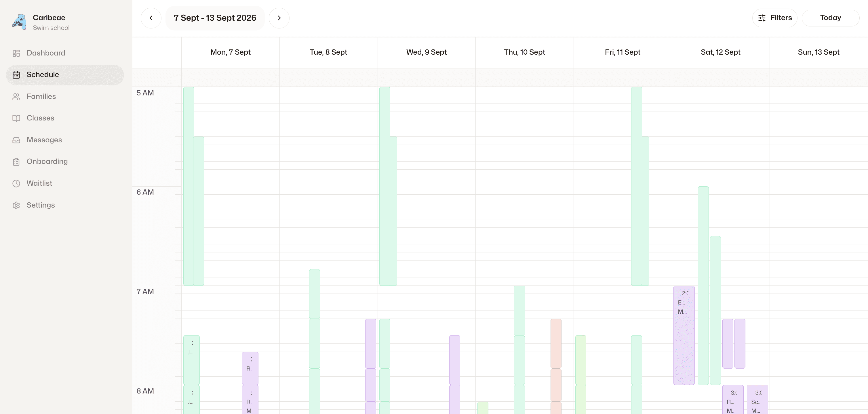Open the Filters panel

coord(775,18)
